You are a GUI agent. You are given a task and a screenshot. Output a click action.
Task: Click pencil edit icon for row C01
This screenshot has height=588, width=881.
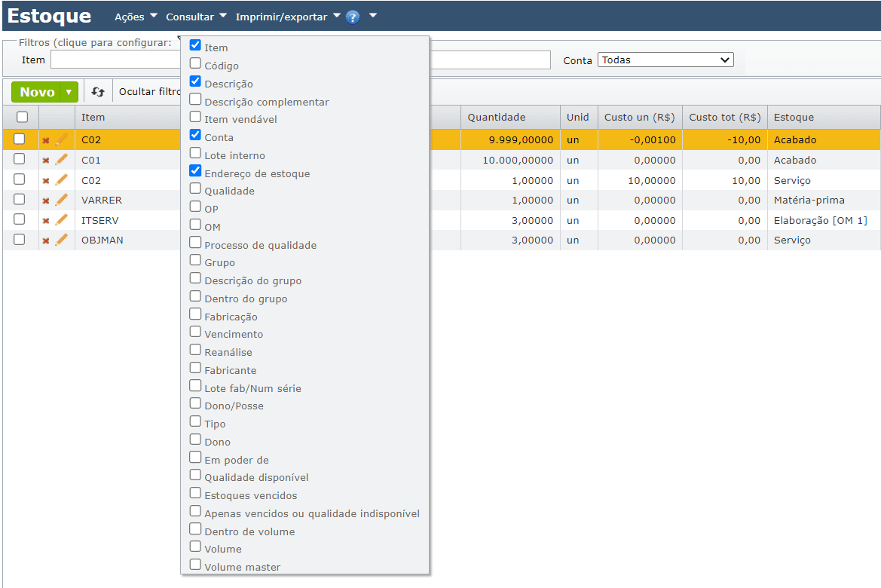pyautogui.click(x=61, y=159)
